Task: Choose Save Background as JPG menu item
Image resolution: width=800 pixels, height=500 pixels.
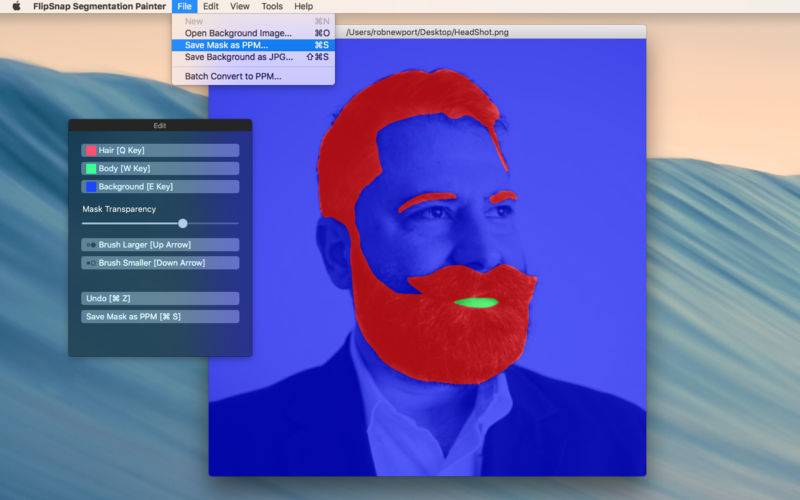Action: 254,57
